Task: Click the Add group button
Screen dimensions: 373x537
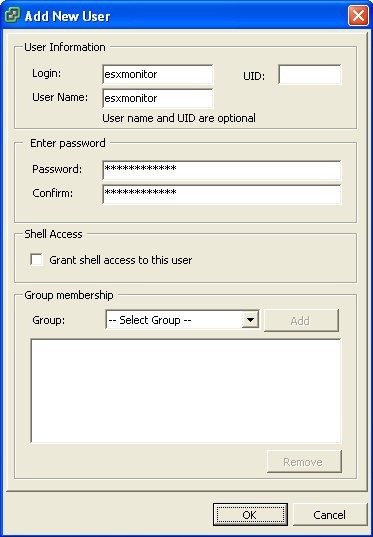Action: [301, 321]
